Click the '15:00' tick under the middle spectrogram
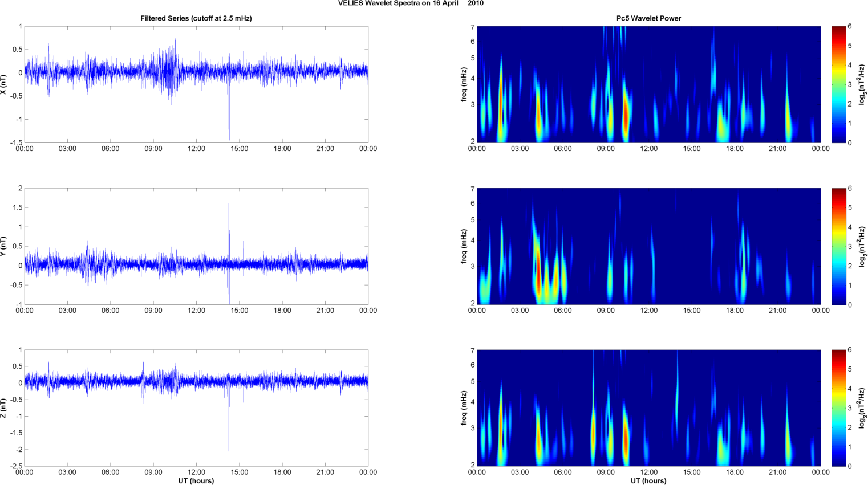 click(x=692, y=311)
